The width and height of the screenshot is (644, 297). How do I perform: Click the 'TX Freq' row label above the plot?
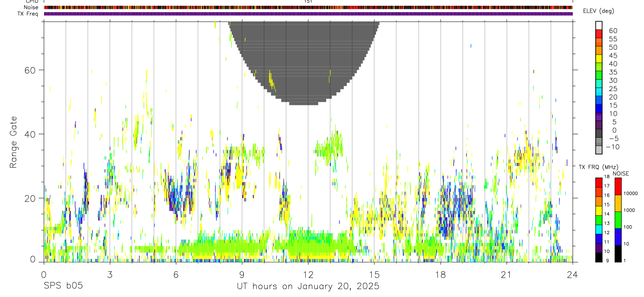coord(28,14)
